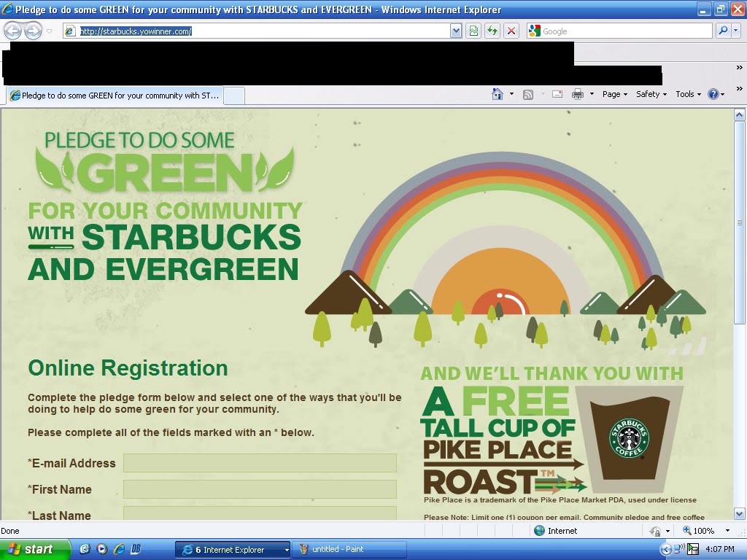Click the blue Help question mark icon
Viewport: 747px width, 560px height.
[x=713, y=94]
